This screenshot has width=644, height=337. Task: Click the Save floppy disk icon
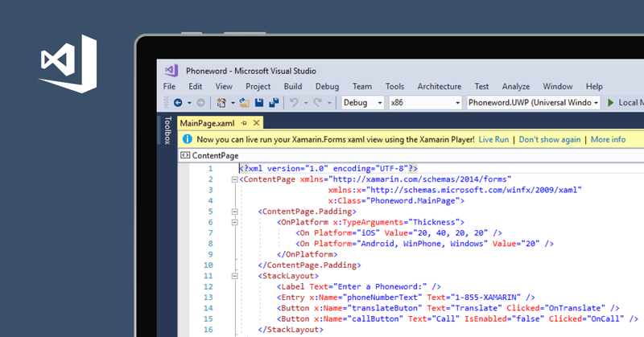pyautogui.click(x=259, y=103)
